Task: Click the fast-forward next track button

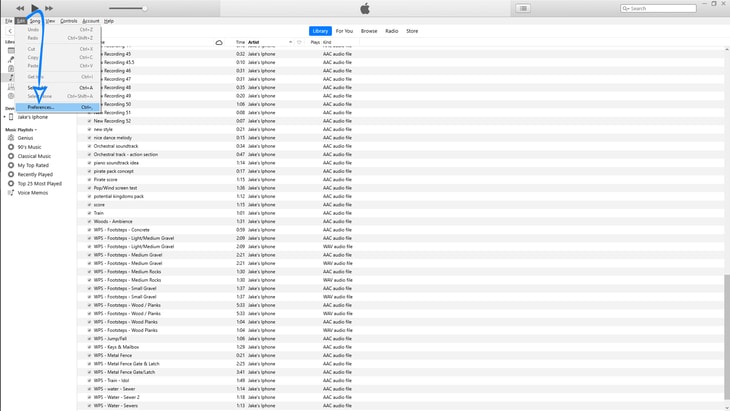Action: click(49, 8)
